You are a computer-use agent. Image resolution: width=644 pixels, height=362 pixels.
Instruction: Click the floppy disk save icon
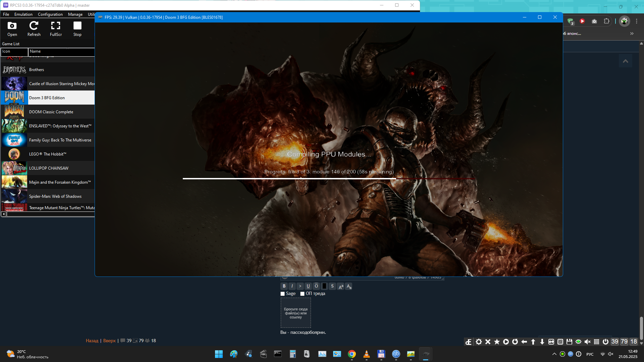569,342
